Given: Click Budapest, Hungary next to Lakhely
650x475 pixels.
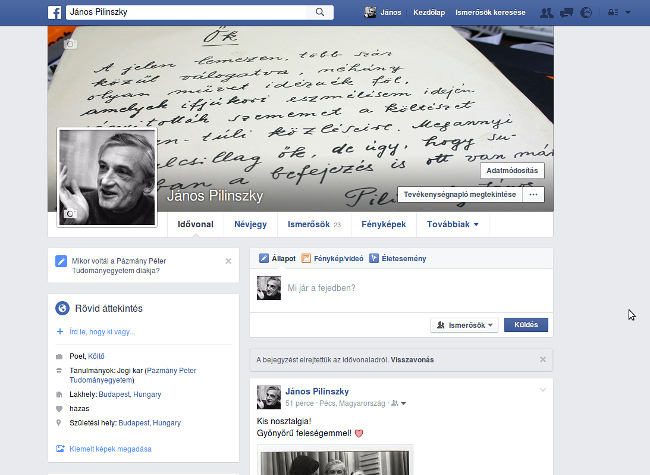Looking at the screenshot, I should 130,394.
